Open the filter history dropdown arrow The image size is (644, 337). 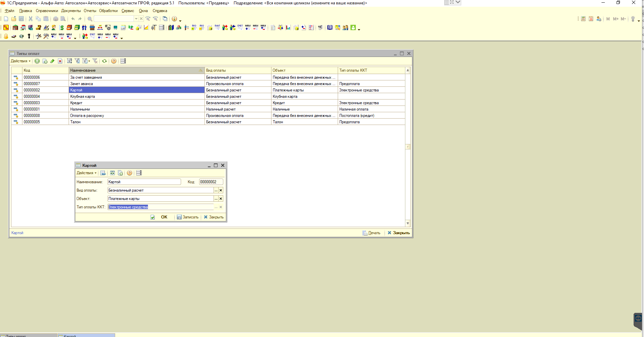[x=89, y=61]
